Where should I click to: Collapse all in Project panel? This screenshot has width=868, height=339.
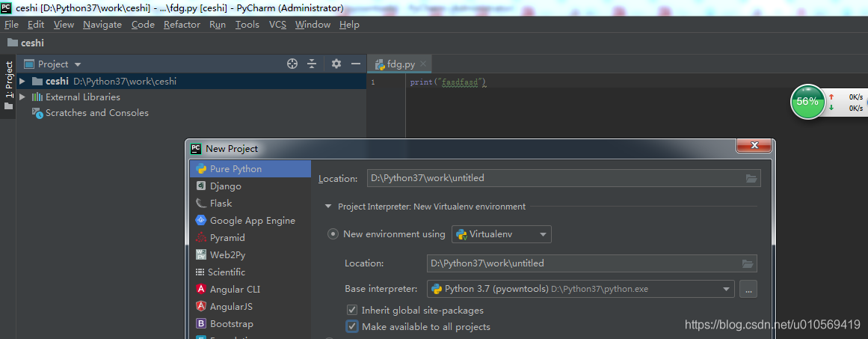pos(312,64)
